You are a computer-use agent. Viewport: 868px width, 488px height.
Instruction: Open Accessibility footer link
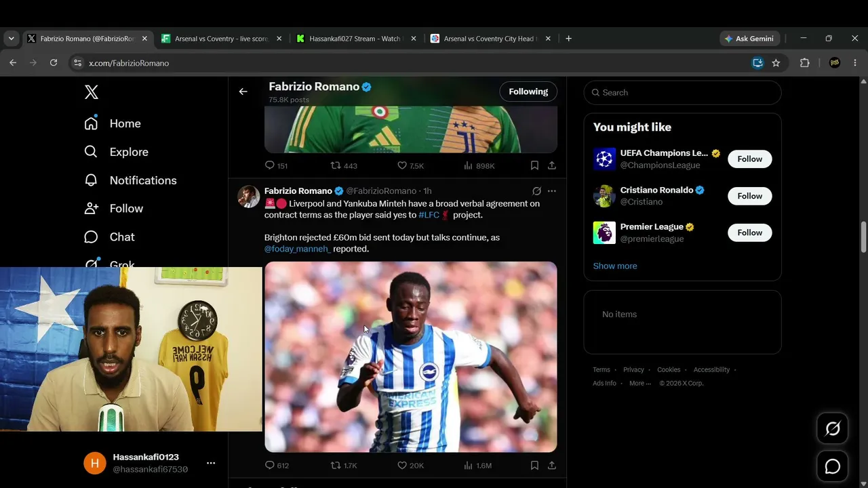711,370
